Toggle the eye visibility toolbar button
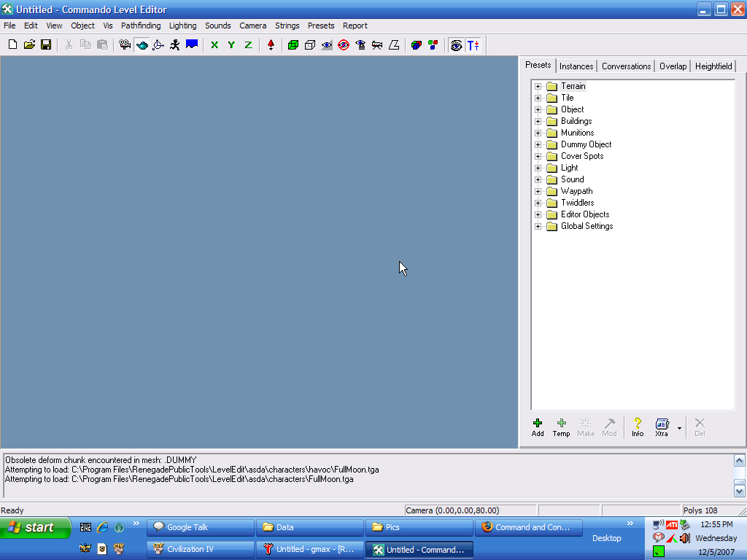Image resolution: width=747 pixels, height=560 pixels. [457, 45]
